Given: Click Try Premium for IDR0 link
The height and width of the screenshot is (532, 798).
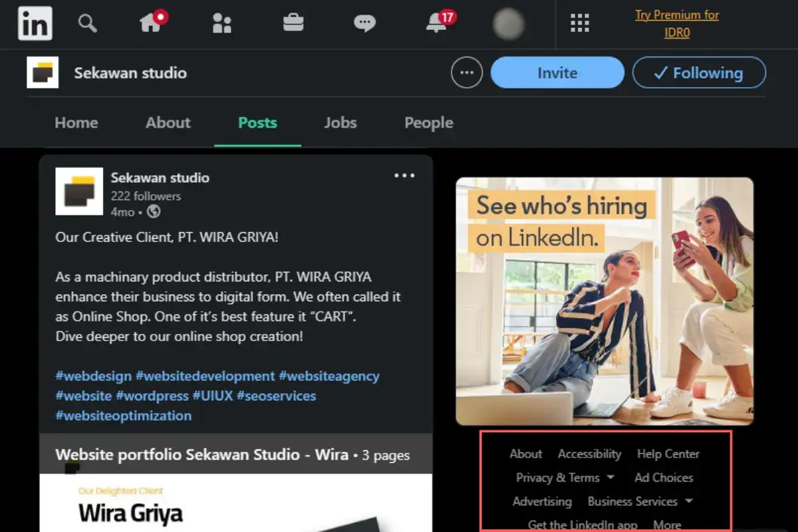Looking at the screenshot, I should pos(677,23).
